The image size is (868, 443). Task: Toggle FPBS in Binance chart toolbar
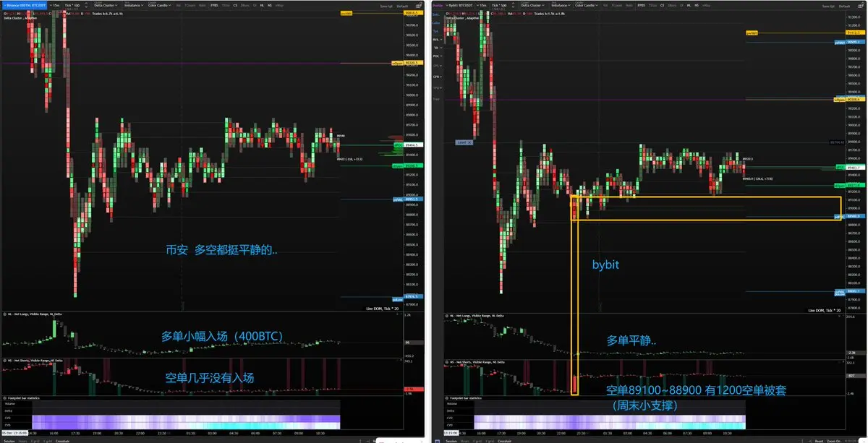214,6
